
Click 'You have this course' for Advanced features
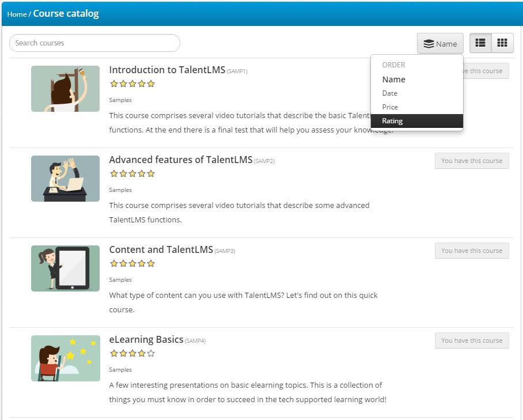(x=472, y=161)
